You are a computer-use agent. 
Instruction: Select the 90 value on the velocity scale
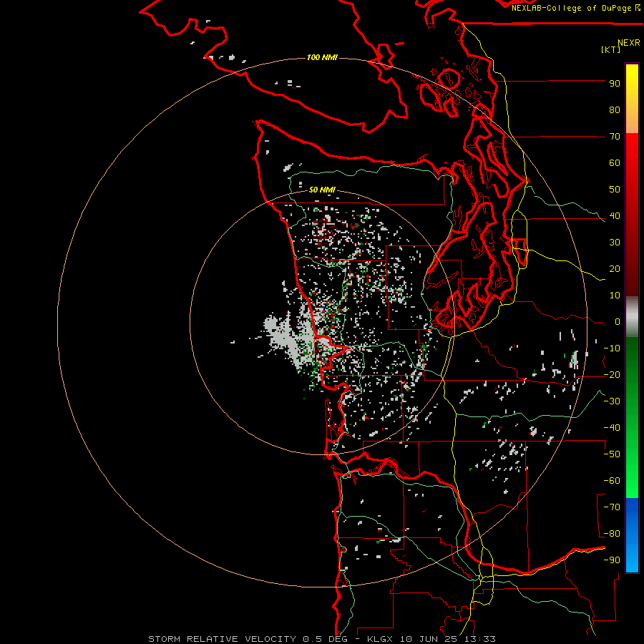pos(615,84)
